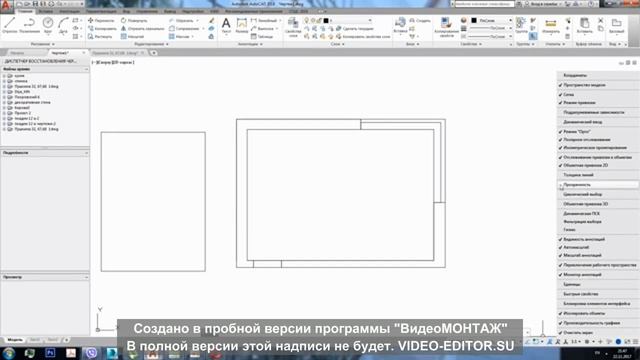The height and width of the screenshot is (360, 640).
Task: Click the Group (Группа) tool
Action: click(x=521, y=25)
